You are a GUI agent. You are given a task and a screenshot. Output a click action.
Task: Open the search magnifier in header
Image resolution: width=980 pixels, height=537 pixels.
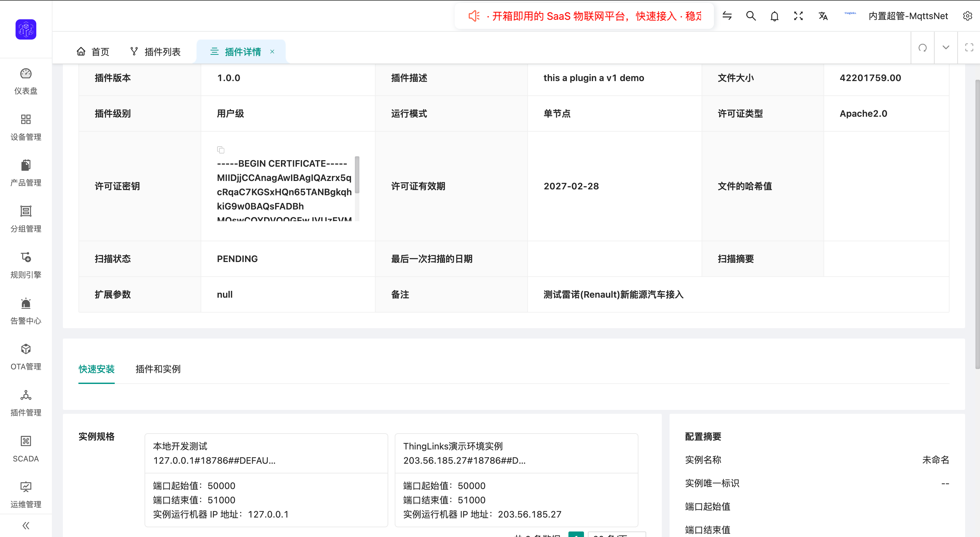751,16
